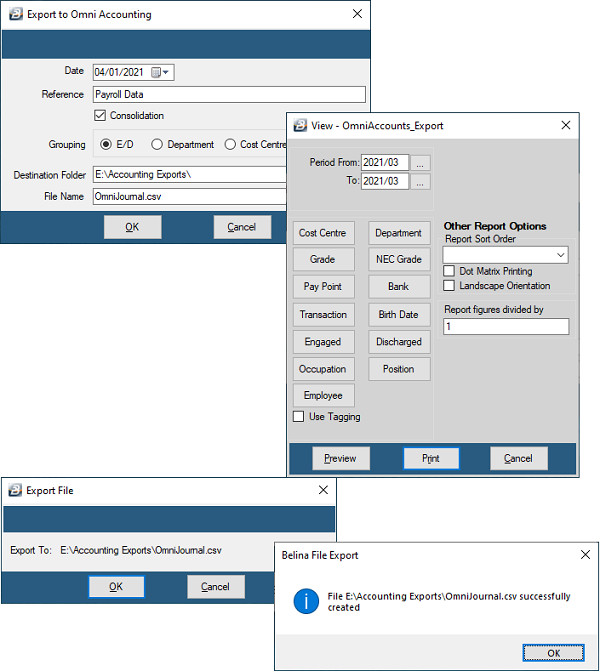Click the Export File dialog title icon

pyautogui.click(x=15, y=490)
